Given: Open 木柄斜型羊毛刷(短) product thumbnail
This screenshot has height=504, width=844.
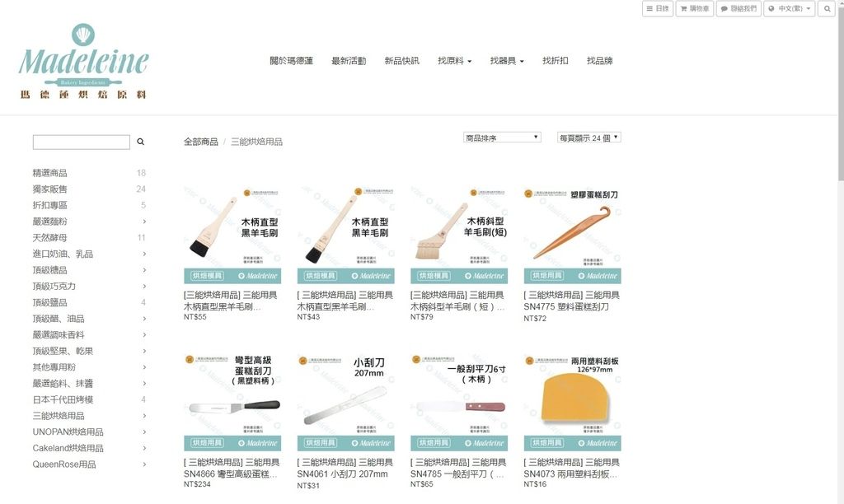Looking at the screenshot, I should (x=459, y=235).
